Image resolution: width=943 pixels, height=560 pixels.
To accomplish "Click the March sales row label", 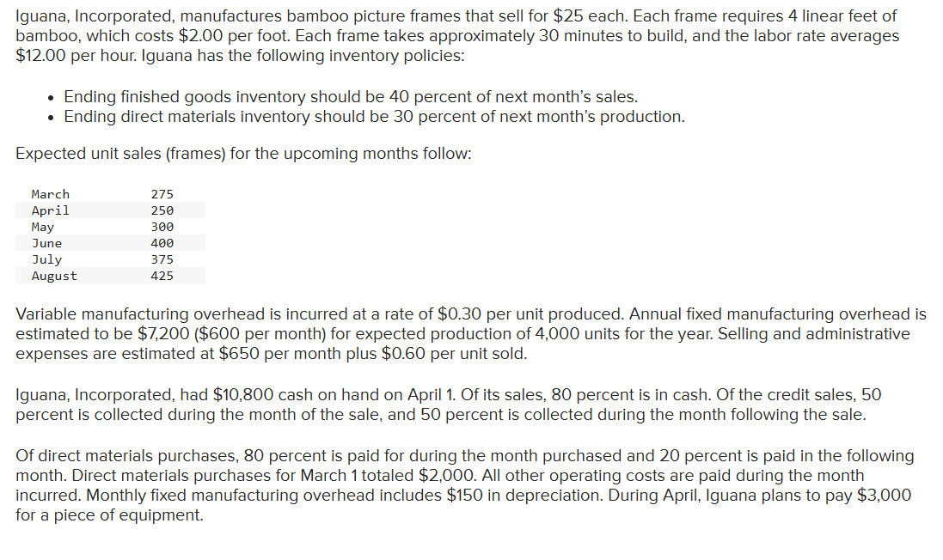I will coord(51,194).
